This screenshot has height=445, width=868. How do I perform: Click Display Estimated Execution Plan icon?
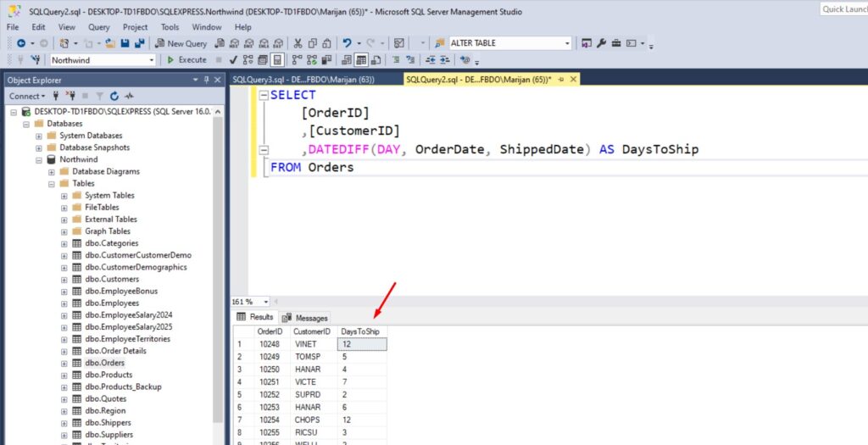(x=248, y=60)
